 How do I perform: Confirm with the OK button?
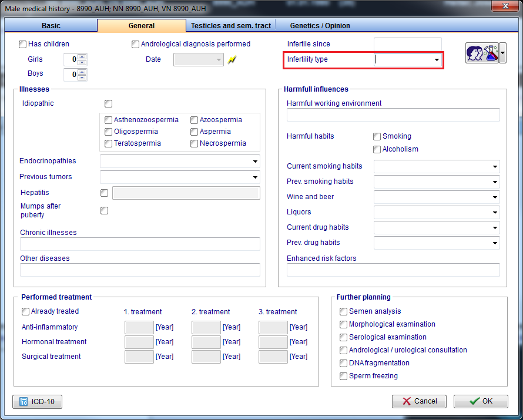click(x=481, y=401)
